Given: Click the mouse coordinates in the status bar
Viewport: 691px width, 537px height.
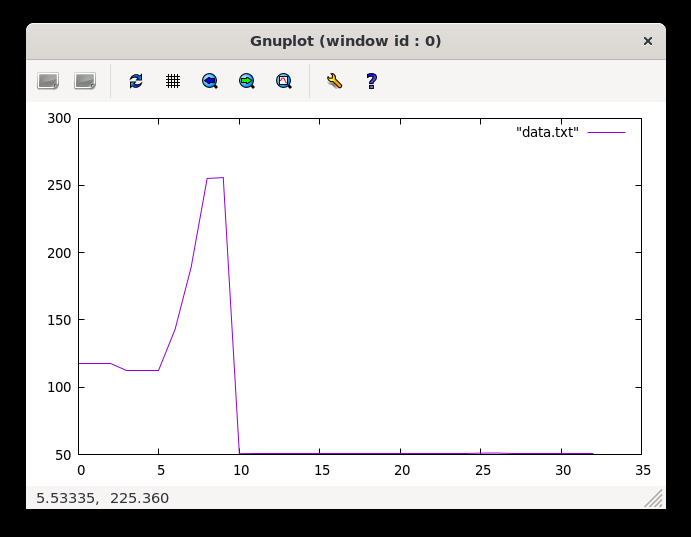Looking at the screenshot, I should click(x=103, y=498).
